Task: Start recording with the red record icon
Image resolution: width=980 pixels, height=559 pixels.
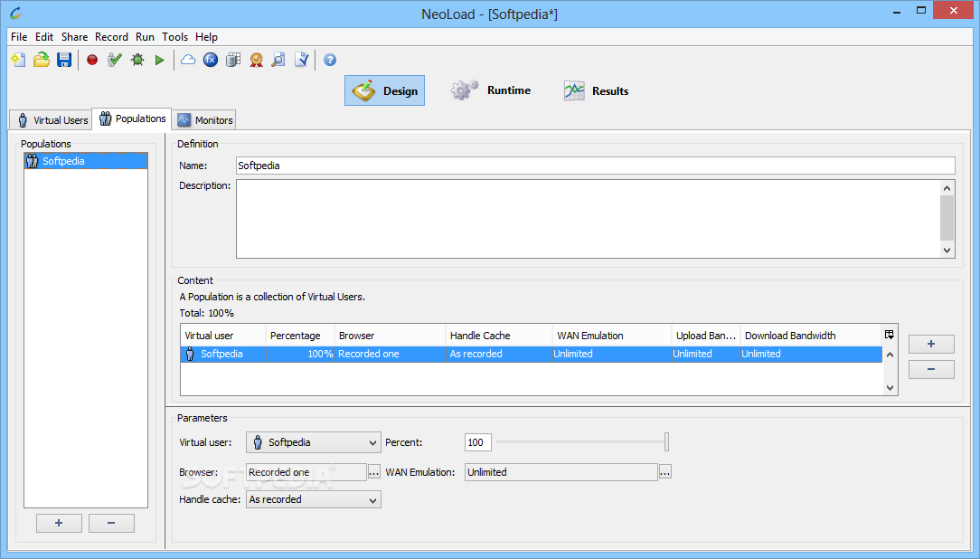Action: coord(92,60)
